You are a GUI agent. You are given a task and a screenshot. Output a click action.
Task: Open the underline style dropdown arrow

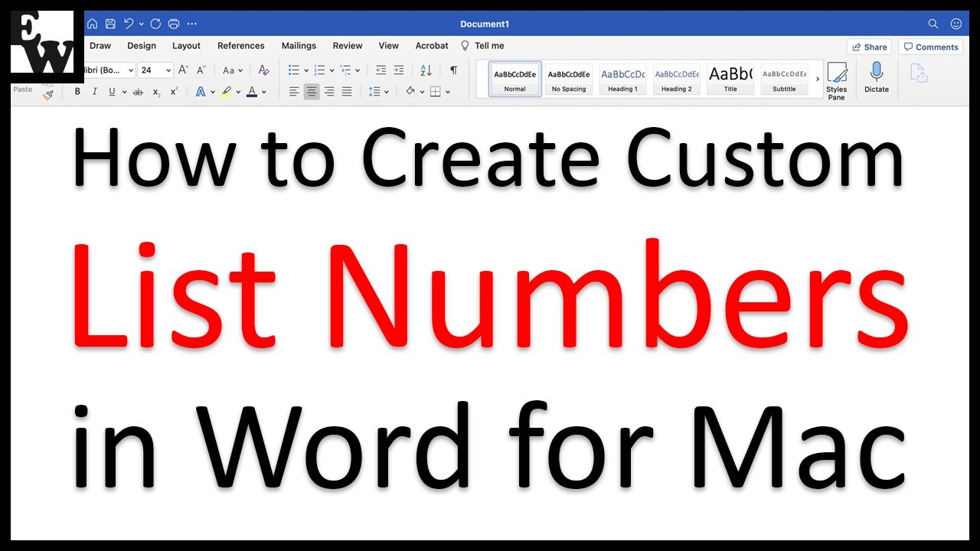click(124, 93)
